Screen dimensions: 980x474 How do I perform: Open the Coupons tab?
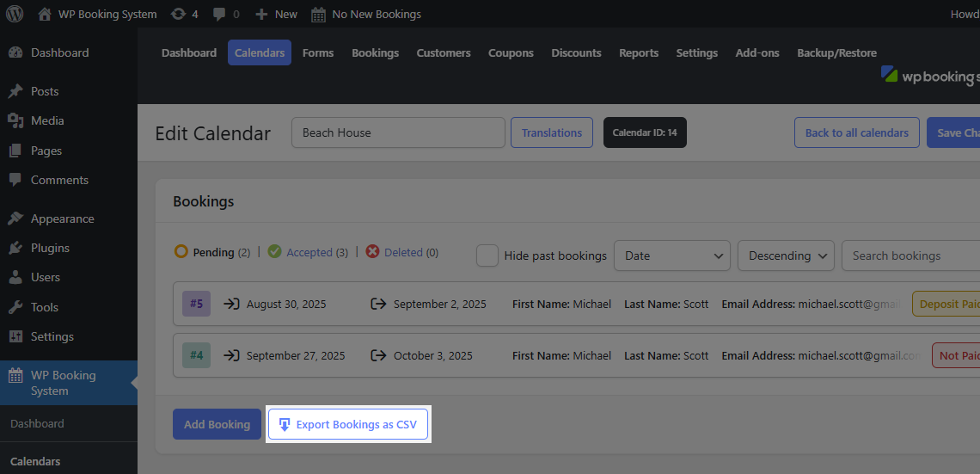click(511, 53)
